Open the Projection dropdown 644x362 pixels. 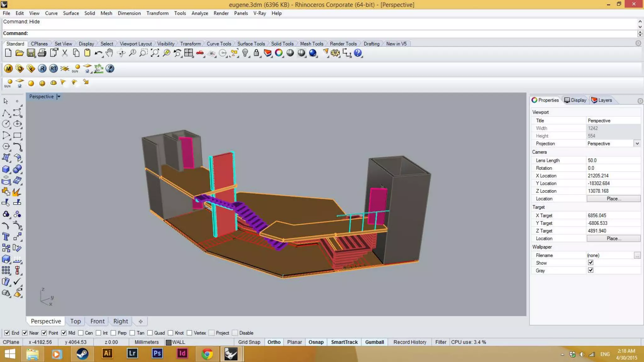point(637,144)
